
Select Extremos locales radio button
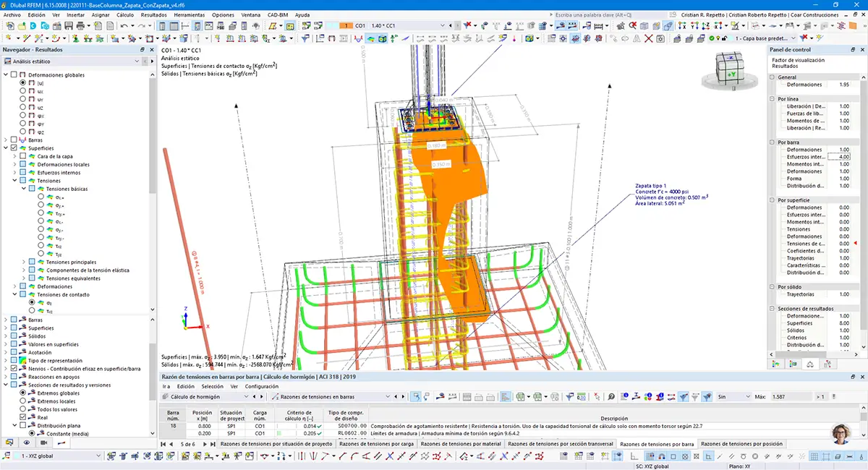(23, 401)
